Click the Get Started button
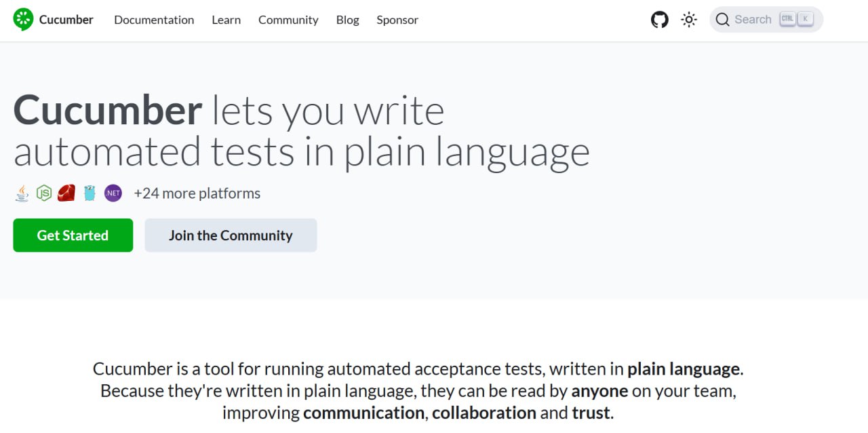The width and height of the screenshot is (868, 433). click(x=73, y=236)
